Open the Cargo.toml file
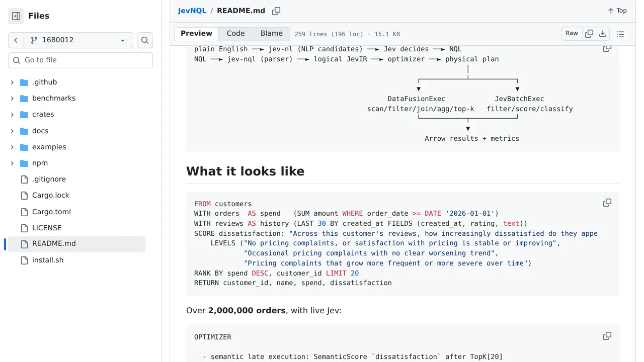The height and width of the screenshot is (362, 644). [51, 212]
